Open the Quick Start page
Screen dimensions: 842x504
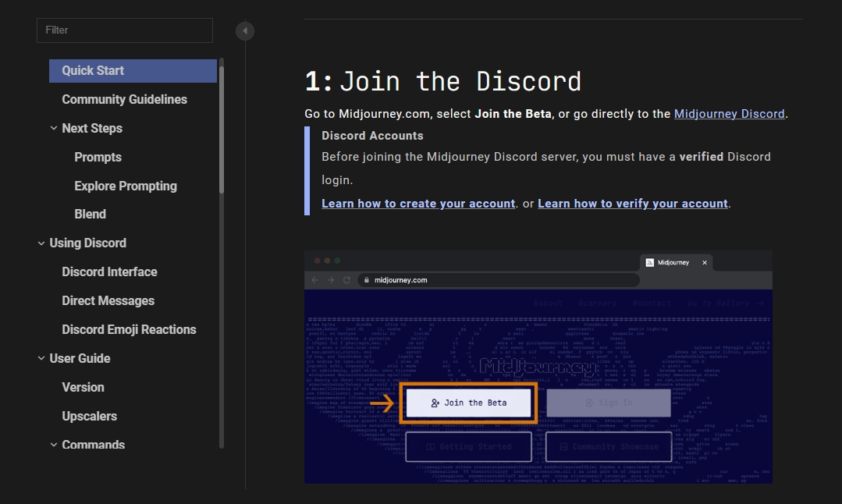(x=133, y=71)
